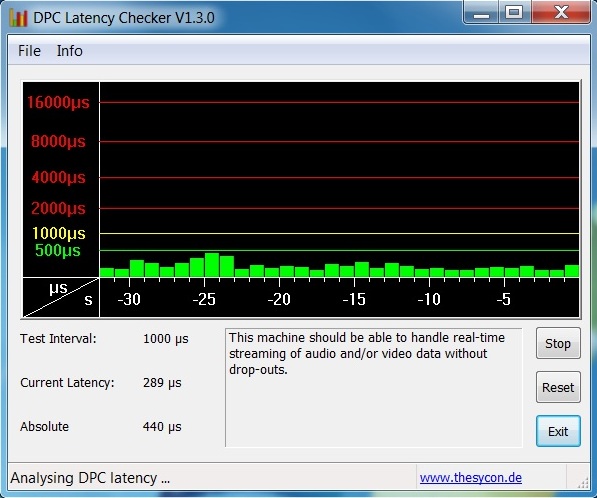Click the window resize grip in status bar

(x=583, y=483)
